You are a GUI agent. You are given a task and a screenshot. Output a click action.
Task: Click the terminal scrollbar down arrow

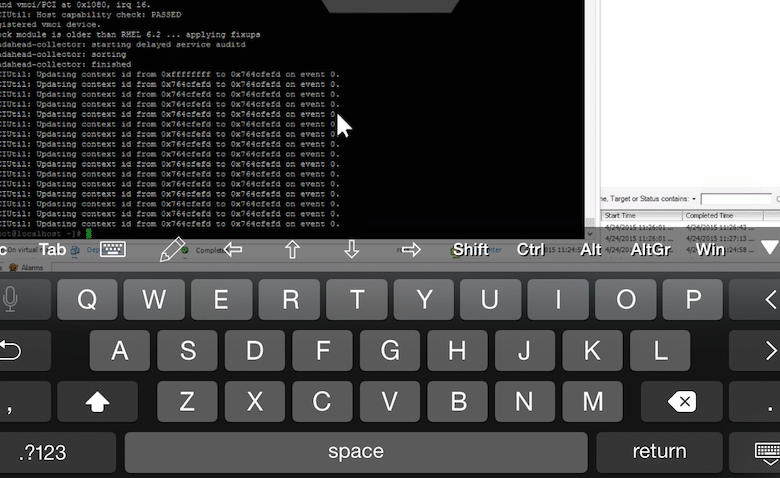click(590, 233)
